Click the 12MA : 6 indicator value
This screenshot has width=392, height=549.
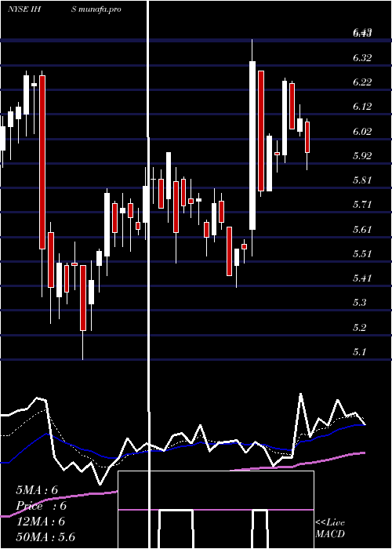click(41, 522)
